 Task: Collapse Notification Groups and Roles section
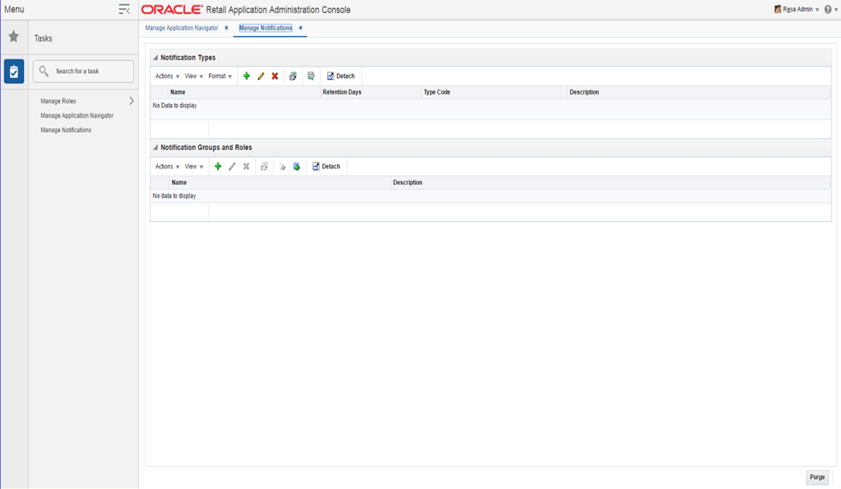[156, 147]
